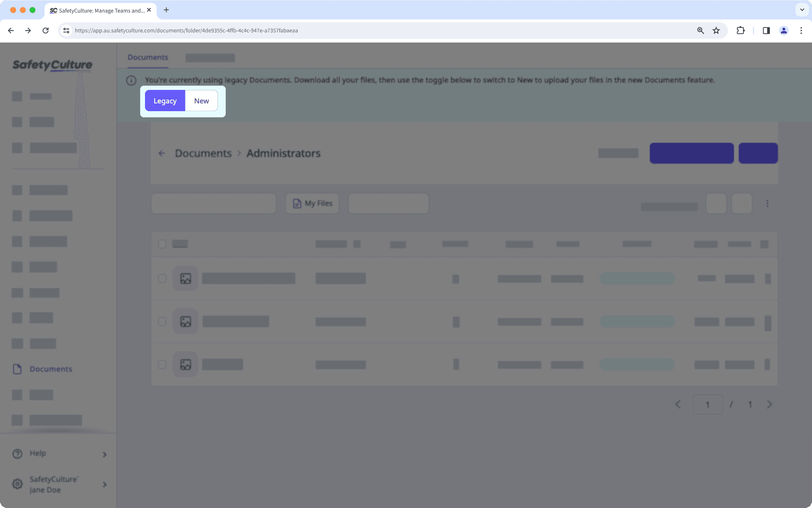This screenshot has width=812, height=508.
Task: Click the Documents breadcrumb link
Action: click(x=203, y=154)
